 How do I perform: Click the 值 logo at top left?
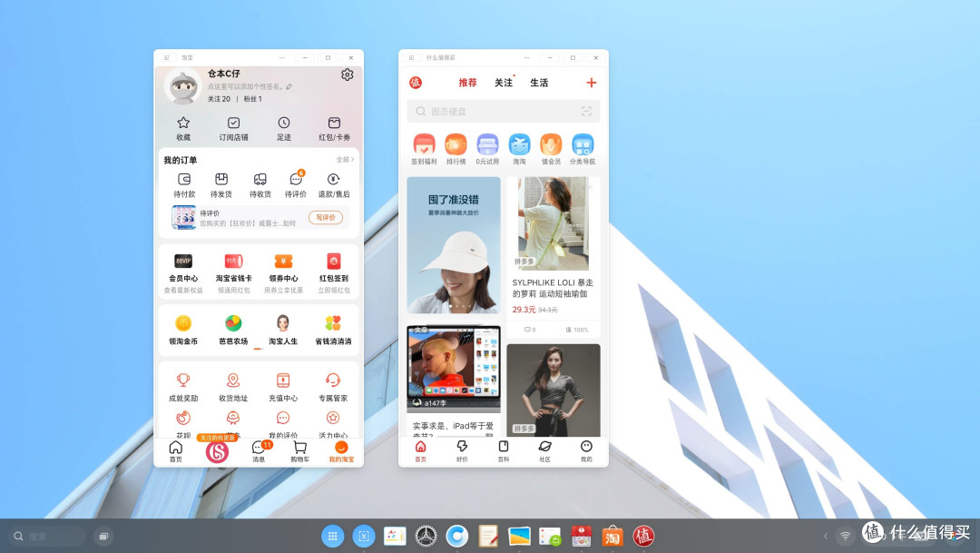click(x=416, y=83)
